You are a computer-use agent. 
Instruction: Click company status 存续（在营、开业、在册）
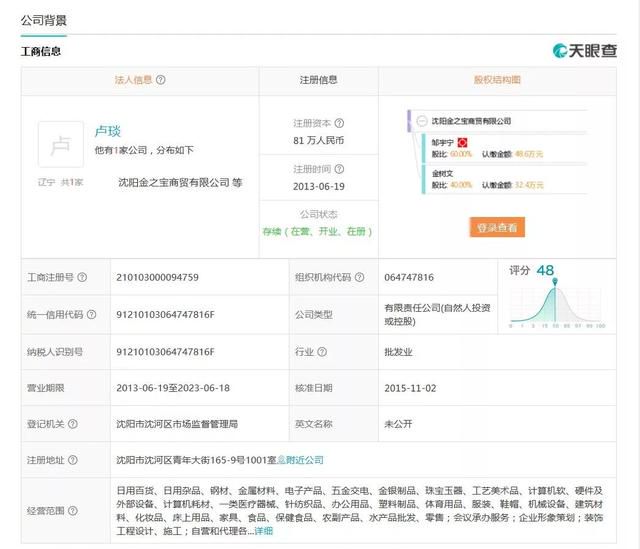pyautogui.click(x=318, y=231)
